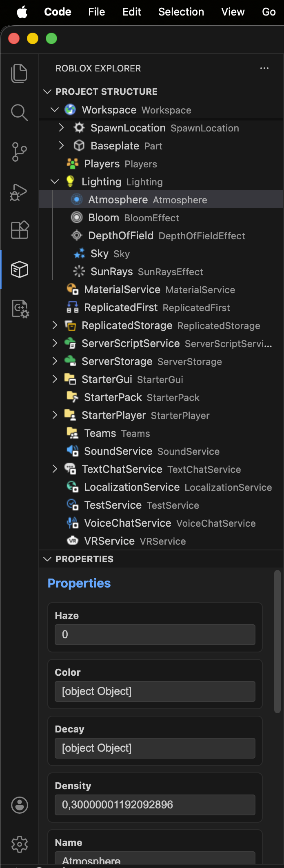
Task: Expand the ReplicatedStorage tree item
Action: pyautogui.click(x=55, y=325)
